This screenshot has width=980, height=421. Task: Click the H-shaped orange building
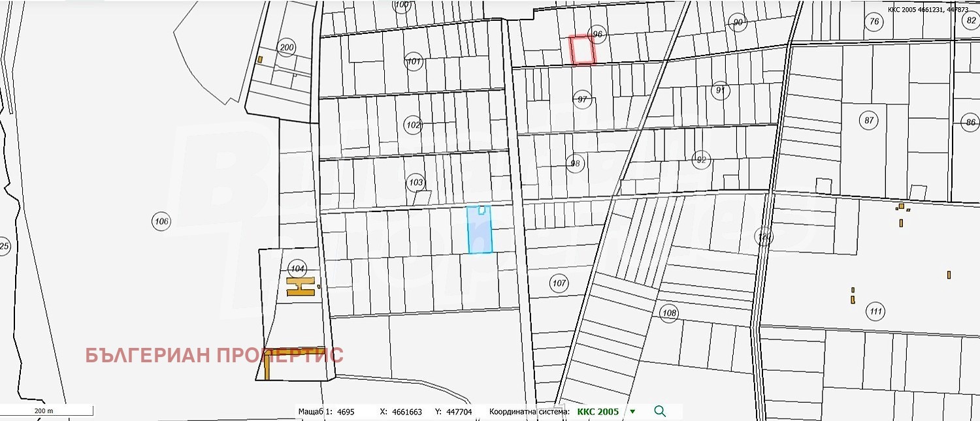(301, 287)
